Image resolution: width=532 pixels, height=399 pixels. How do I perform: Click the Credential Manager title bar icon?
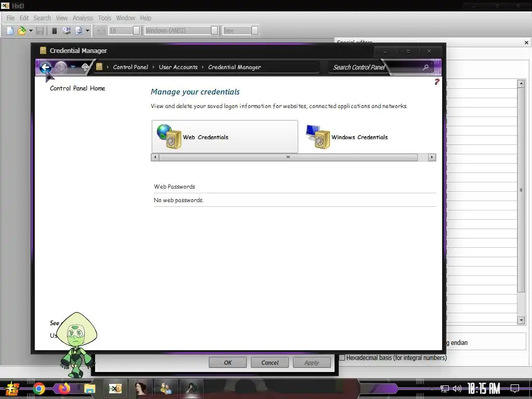(x=43, y=50)
